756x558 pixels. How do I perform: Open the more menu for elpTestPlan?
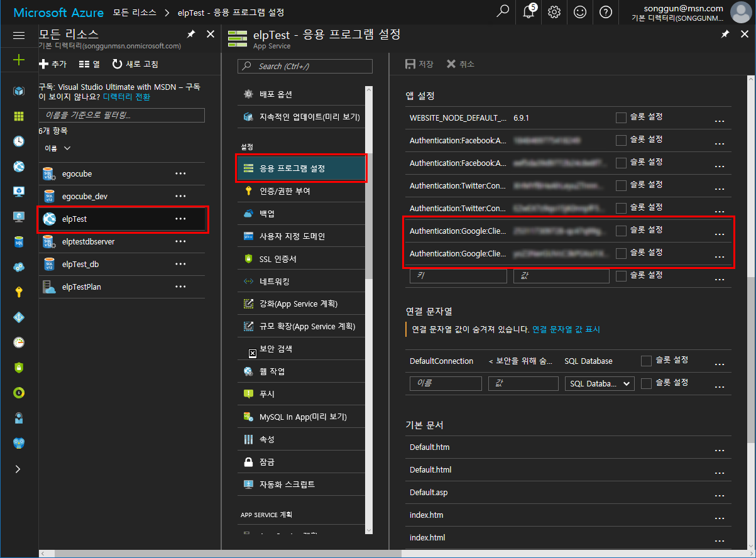pyautogui.click(x=180, y=287)
